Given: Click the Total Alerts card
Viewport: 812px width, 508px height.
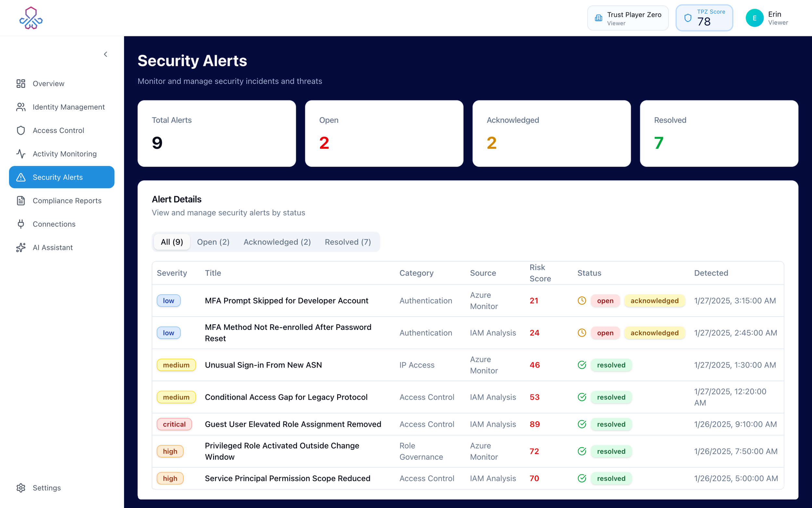Looking at the screenshot, I should [x=217, y=133].
